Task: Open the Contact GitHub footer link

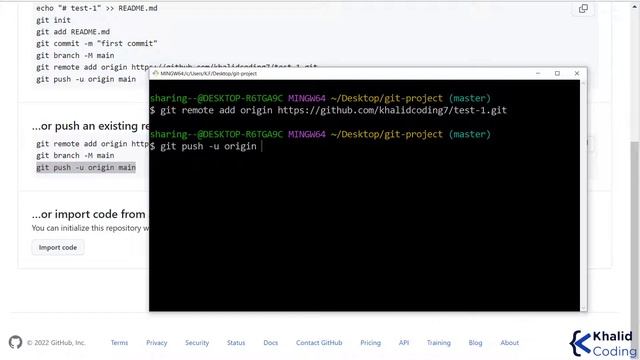Action: (x=319, y=343)
